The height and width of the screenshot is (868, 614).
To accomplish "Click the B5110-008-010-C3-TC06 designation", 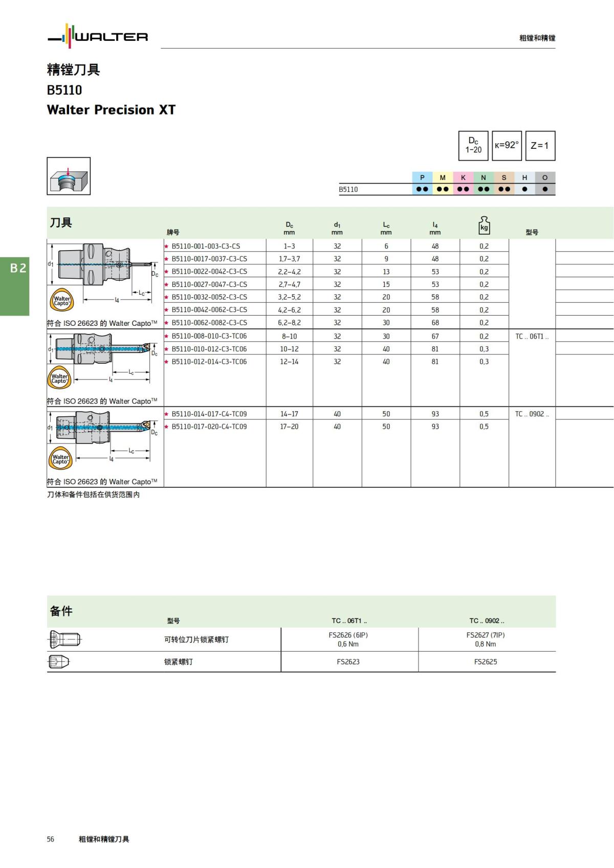I will [x=209, y=336].
